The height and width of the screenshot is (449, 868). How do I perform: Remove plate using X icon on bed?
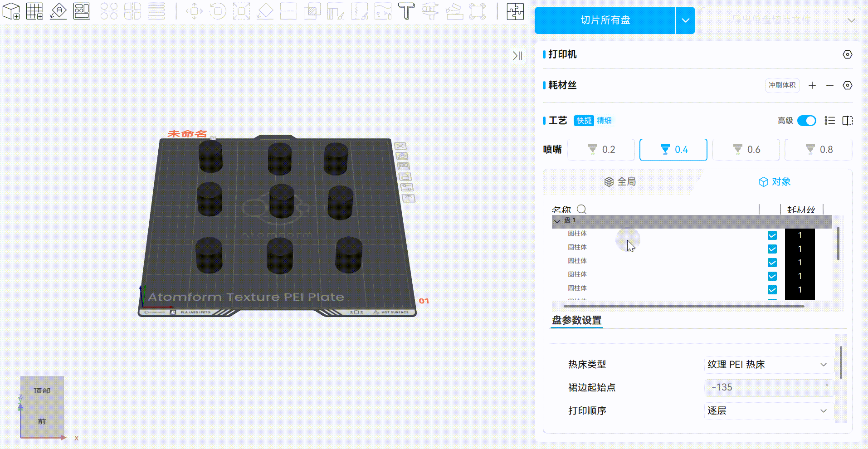[400, 146]
